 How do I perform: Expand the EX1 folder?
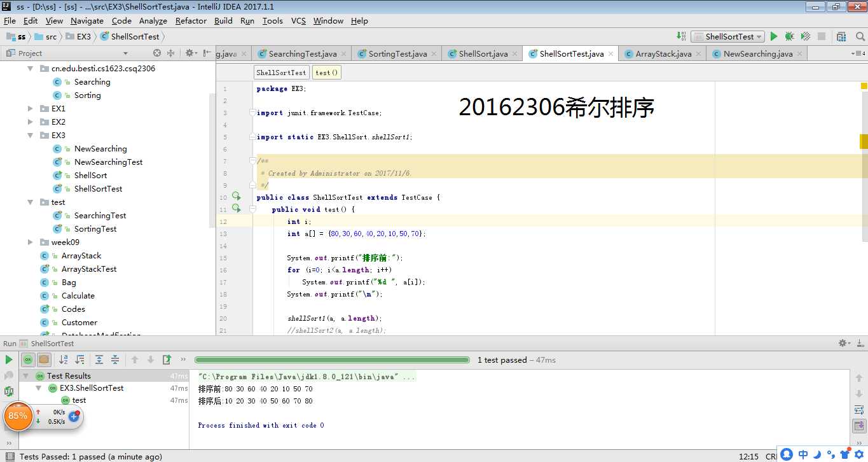[x=30, y=109]
